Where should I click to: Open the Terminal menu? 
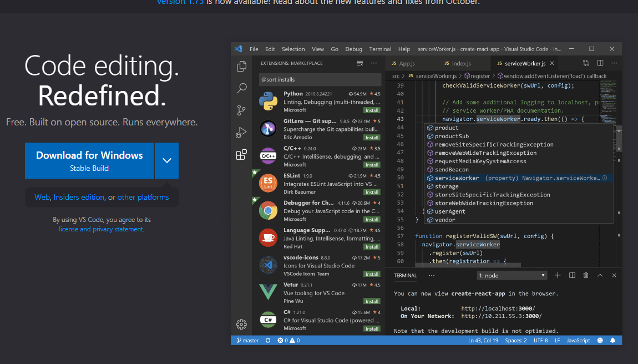coord(380,49)
